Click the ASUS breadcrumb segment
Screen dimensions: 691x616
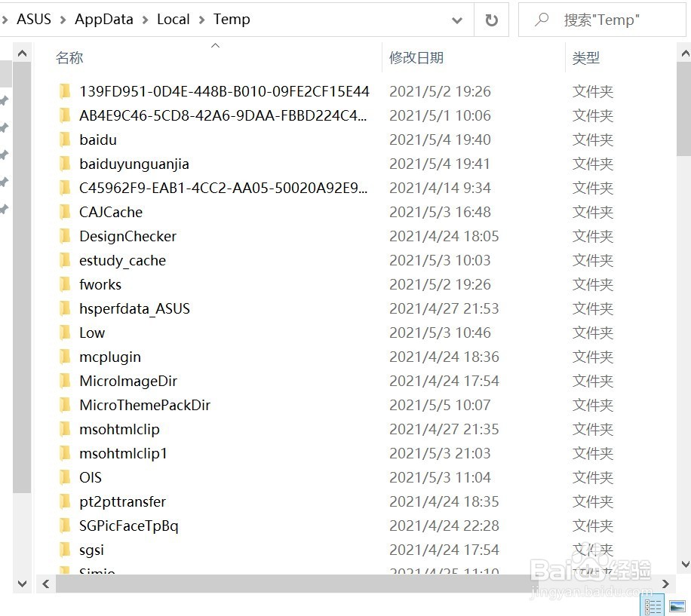(34, 20)
